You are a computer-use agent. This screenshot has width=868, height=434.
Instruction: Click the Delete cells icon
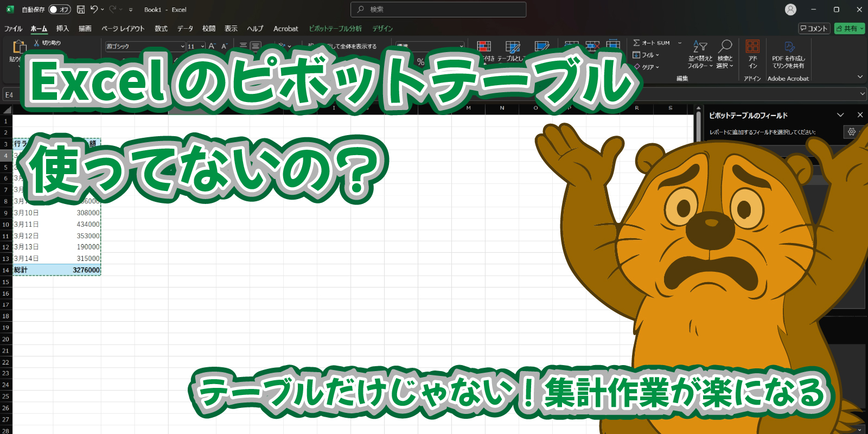(592, 45)
